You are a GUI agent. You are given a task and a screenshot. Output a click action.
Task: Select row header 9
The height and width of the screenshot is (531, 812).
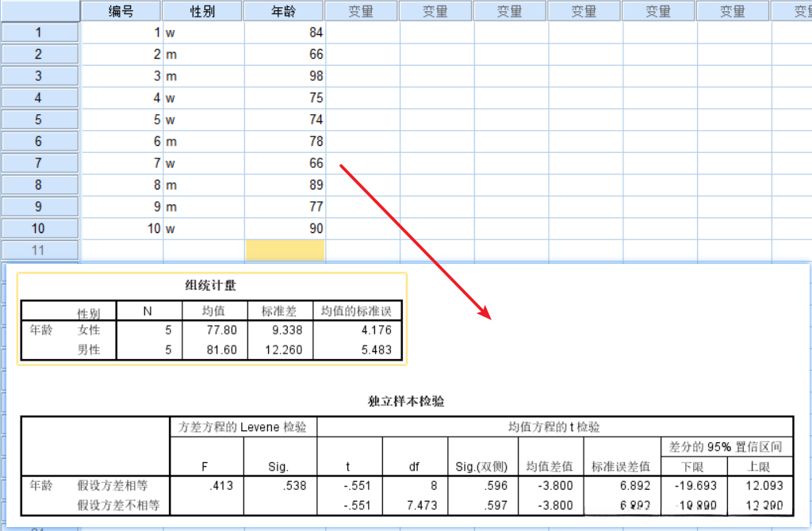pos(40,207)
